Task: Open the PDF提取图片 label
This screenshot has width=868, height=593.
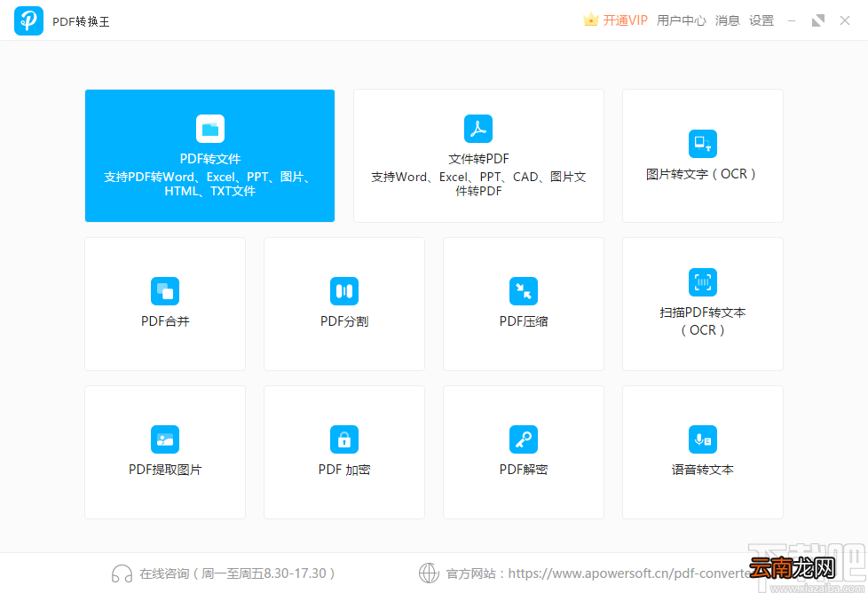Action: click(165, 470)
